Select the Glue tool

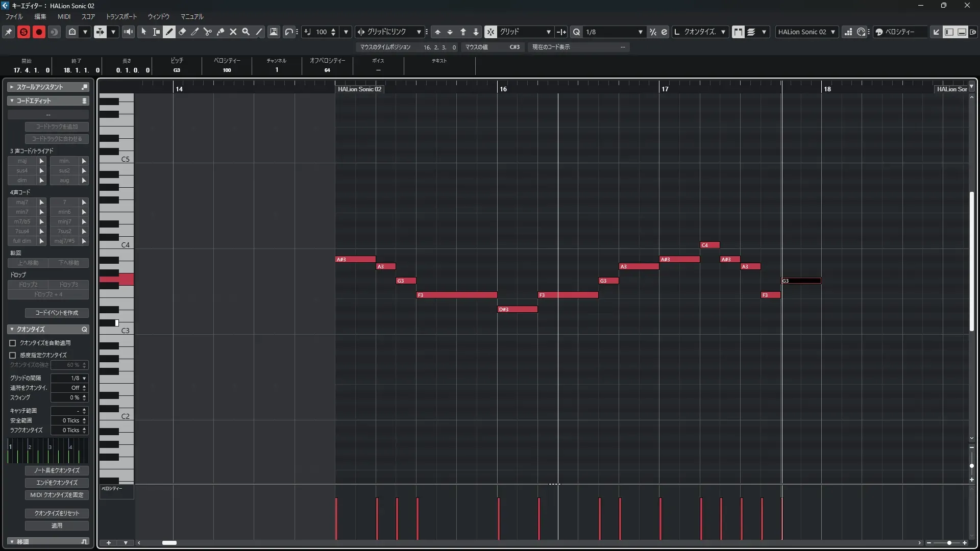pyautogui.click(x=220, y=32)
